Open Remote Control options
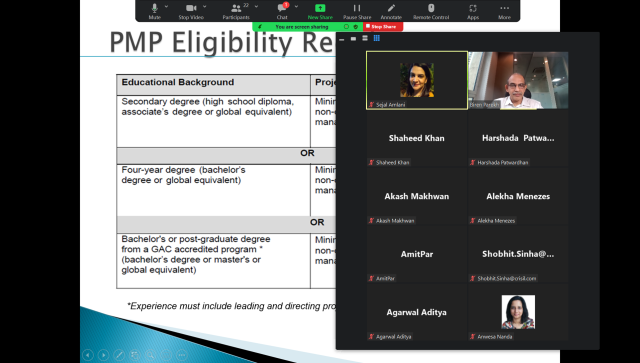This screenshot has width=640, height=363. click(431, 11)
